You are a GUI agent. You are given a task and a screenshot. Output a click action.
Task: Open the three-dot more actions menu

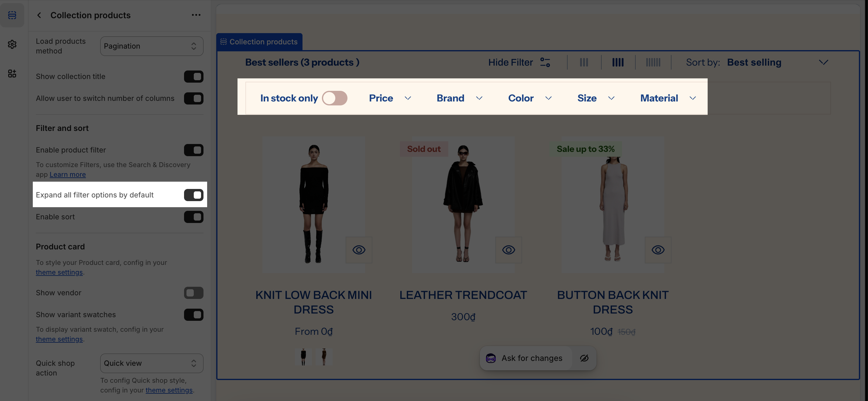(x=196, y=15)
